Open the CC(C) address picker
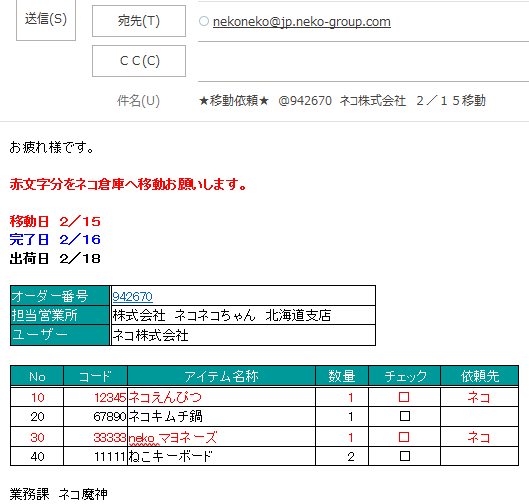The height and width of the screenshot is (504, 529). coord(139,61)
